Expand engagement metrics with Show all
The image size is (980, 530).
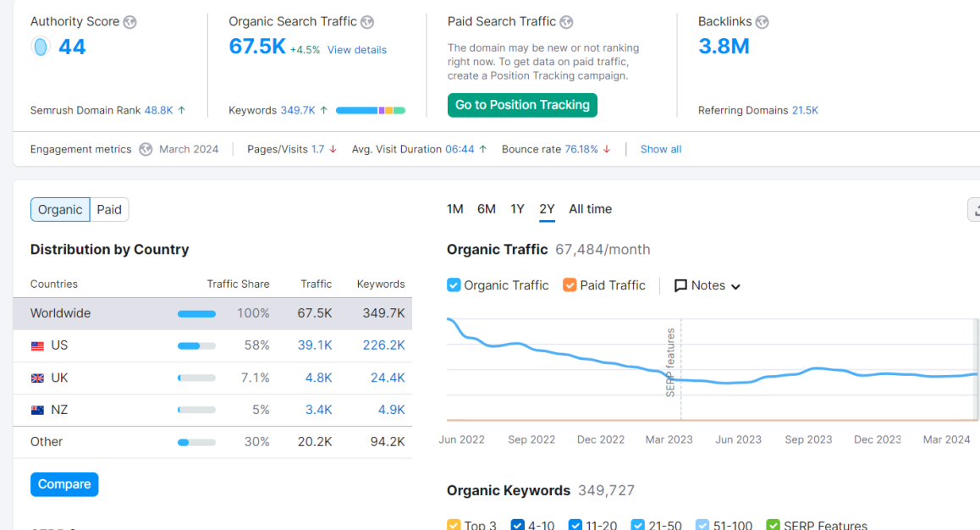(661, 149)
